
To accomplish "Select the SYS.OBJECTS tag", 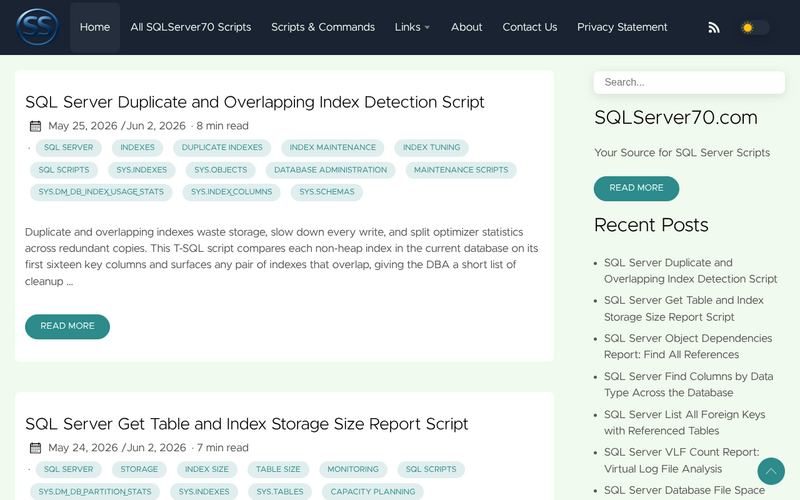I will point(220,170).
